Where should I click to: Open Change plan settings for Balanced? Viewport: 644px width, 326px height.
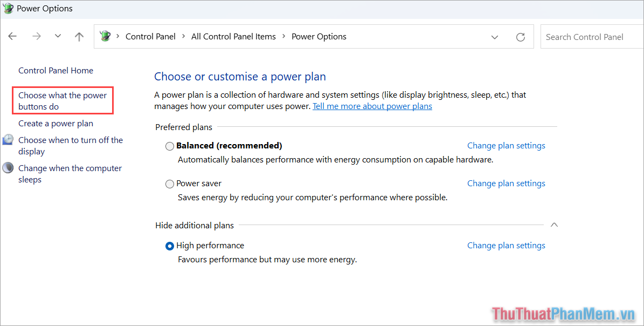505,145
